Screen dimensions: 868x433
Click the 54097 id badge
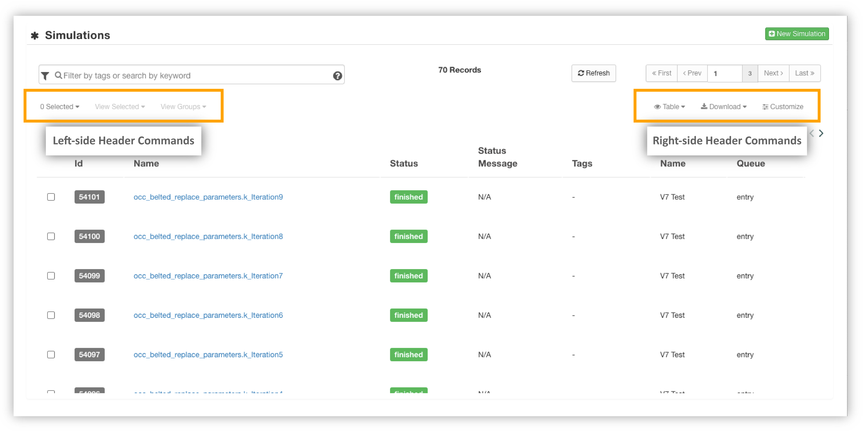click(89, 355)
